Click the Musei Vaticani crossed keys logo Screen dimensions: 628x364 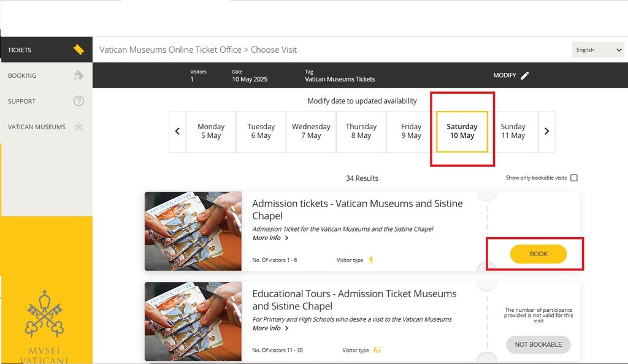point(44,314)
